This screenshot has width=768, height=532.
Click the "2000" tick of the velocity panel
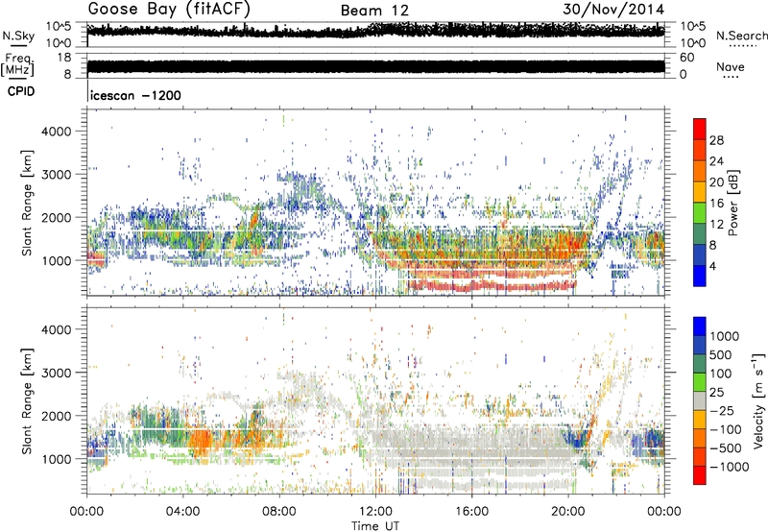point(57,416)
